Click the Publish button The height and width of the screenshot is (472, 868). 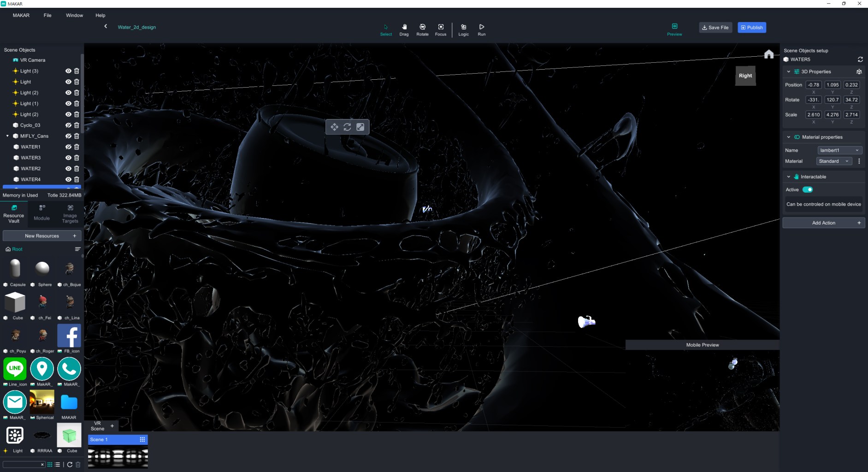click(751, 28)
